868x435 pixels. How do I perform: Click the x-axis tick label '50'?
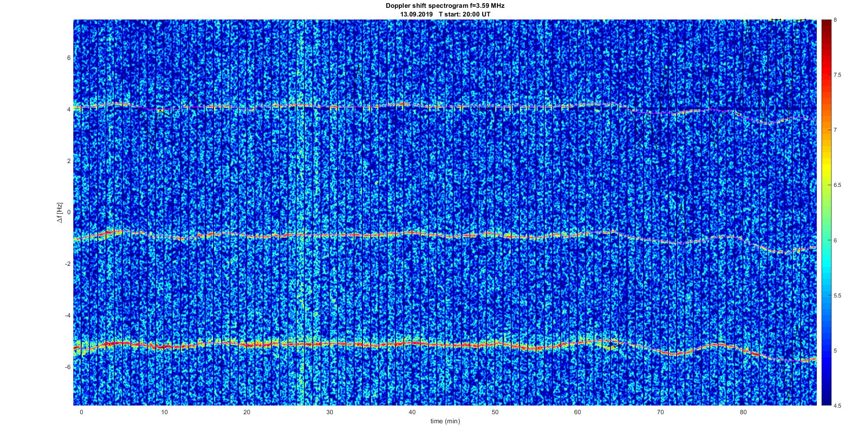click(495, 412)
